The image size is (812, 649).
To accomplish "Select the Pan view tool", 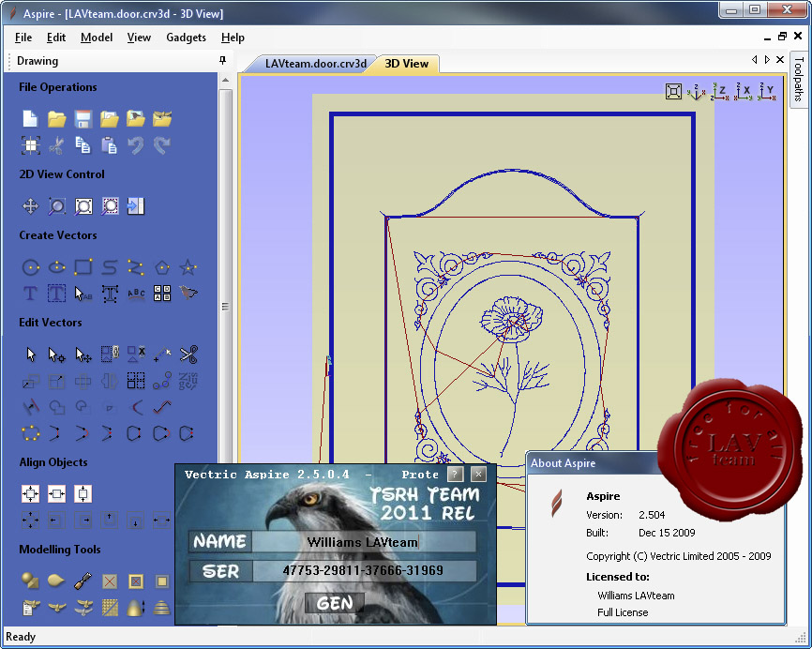I will tap(30, 206).
